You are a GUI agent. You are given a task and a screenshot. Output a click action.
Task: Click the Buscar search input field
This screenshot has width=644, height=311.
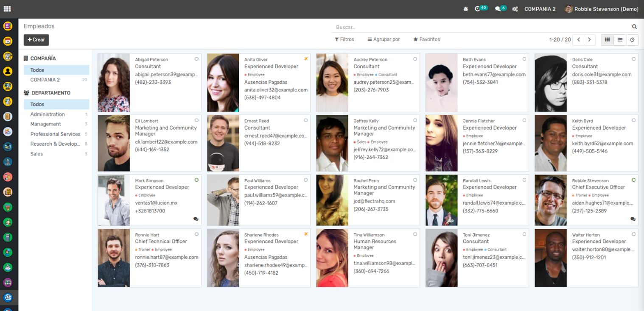click(479, 27)
